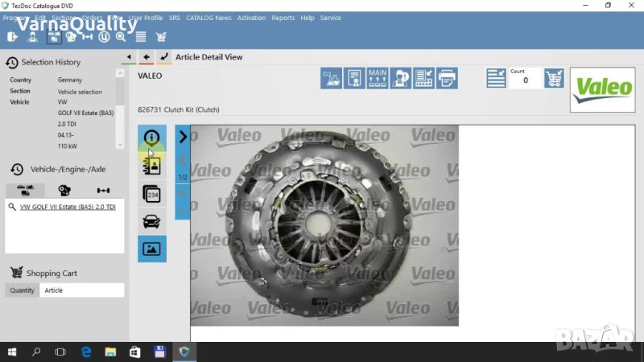
Task: Click the article info icon in sidebar
Action: tap(151, 138)
